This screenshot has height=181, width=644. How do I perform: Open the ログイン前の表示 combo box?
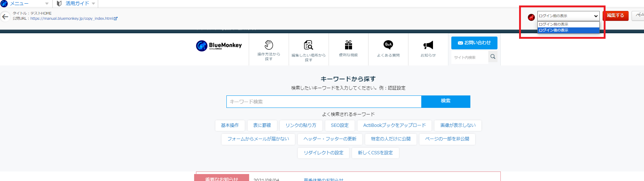[568, 16]
